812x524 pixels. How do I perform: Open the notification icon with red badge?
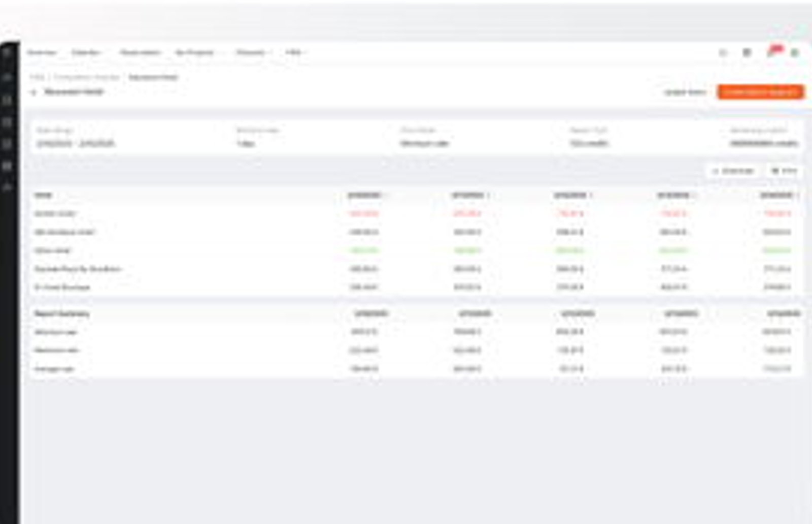pos(774,51)
